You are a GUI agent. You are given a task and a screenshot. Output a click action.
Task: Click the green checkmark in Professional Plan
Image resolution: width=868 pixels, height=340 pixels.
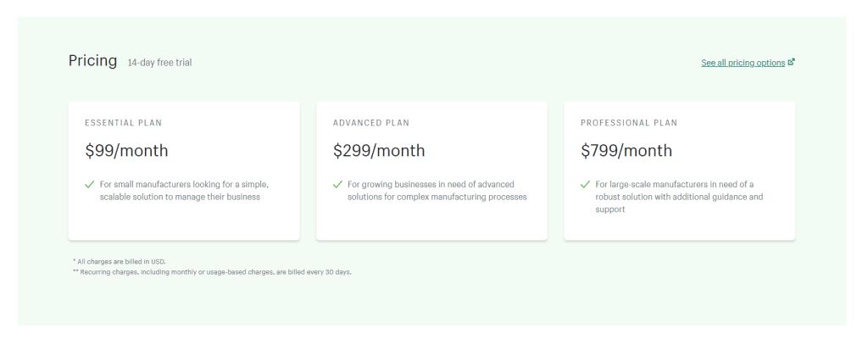point(586,184)
